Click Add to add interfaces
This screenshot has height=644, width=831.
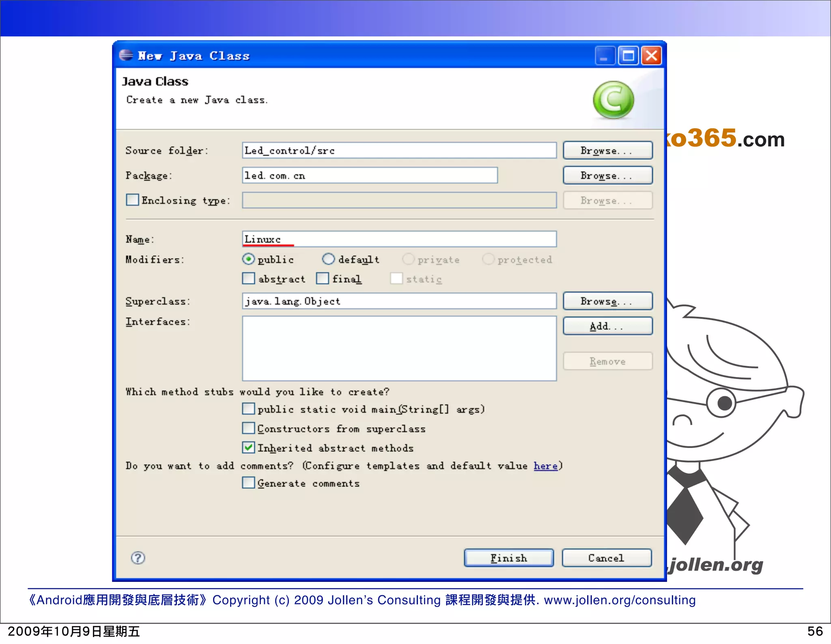click(607, 326)
